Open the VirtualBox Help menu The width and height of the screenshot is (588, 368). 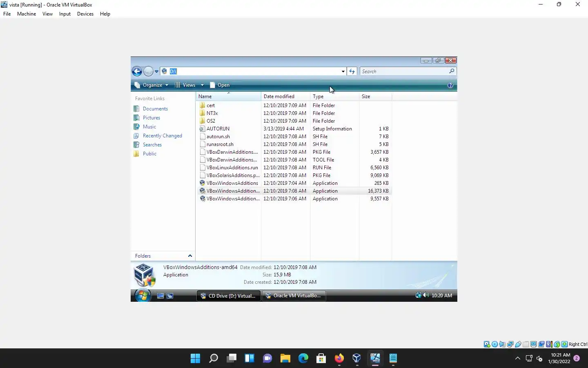point(105,14)
